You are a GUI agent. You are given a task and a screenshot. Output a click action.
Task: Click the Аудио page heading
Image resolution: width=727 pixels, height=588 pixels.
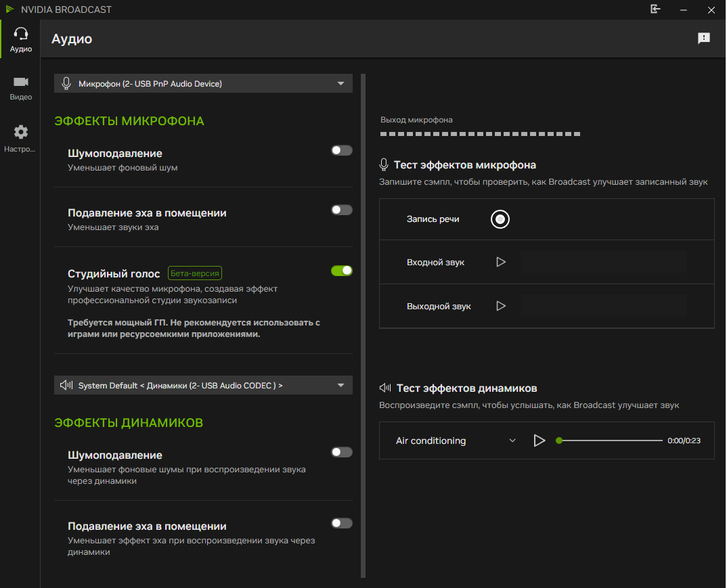pyautogui.click(x=71, y=39)
